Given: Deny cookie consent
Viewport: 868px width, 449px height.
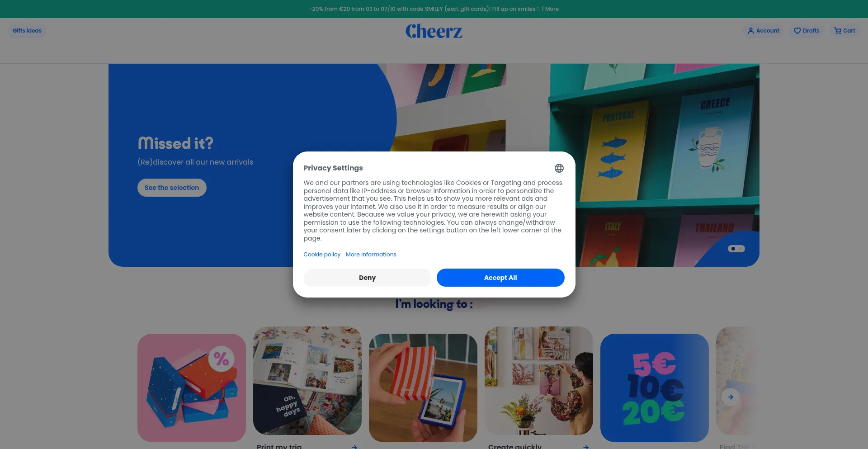Looking at the screenshot, I should (367, 278).
